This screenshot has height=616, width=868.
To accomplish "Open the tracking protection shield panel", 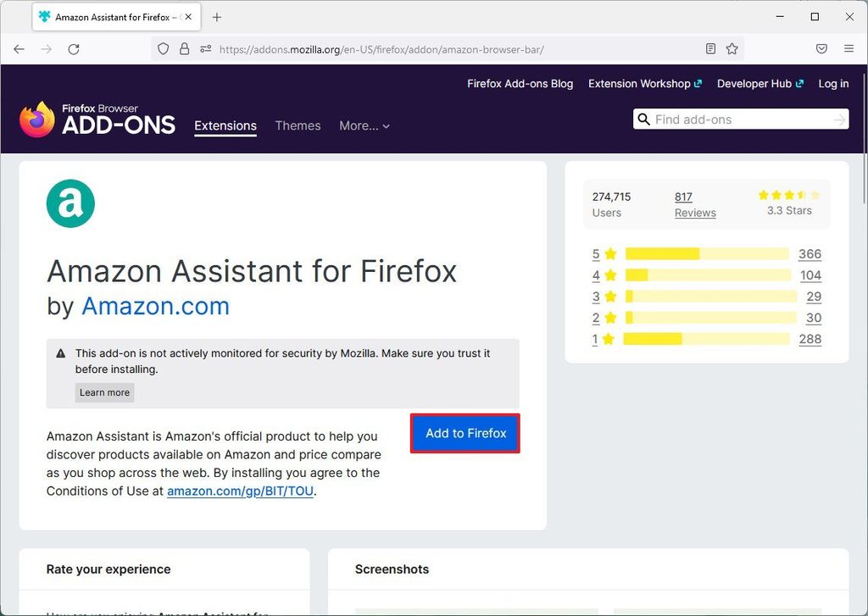I will 163,49.
